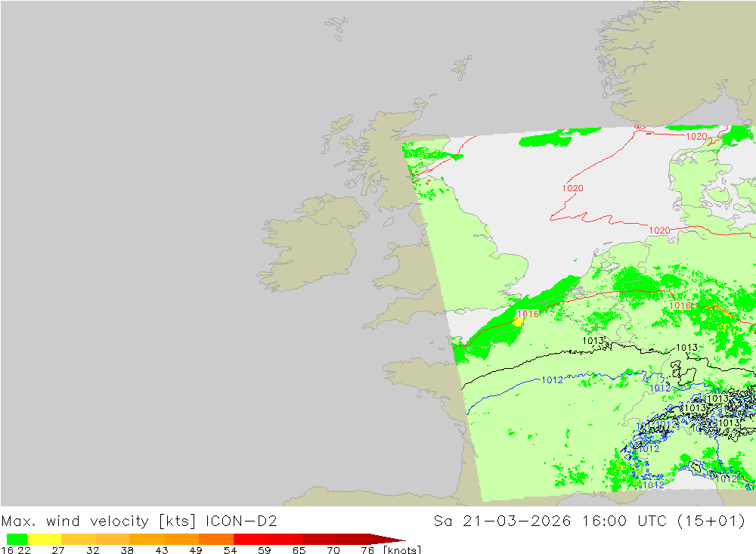Image resolution: width=756 pixels, height=554 pixels.
Task: Click the legend value '38'
Action: (x=127, y=550)
